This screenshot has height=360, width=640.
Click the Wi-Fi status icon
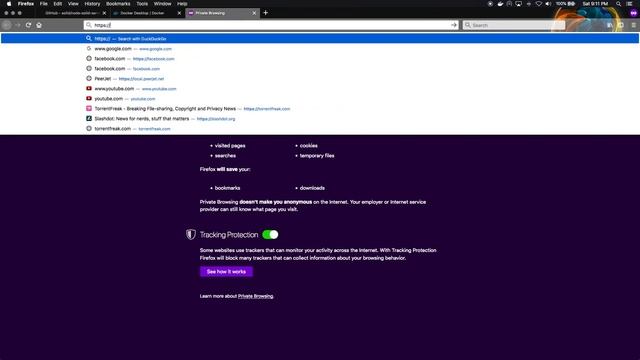pyautogui.click(x=538, y=4)
